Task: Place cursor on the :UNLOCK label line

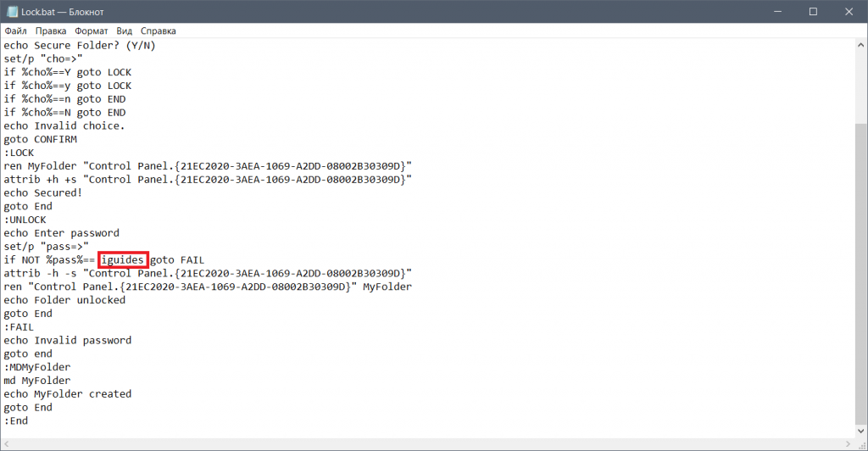Action: pos(25,220)
